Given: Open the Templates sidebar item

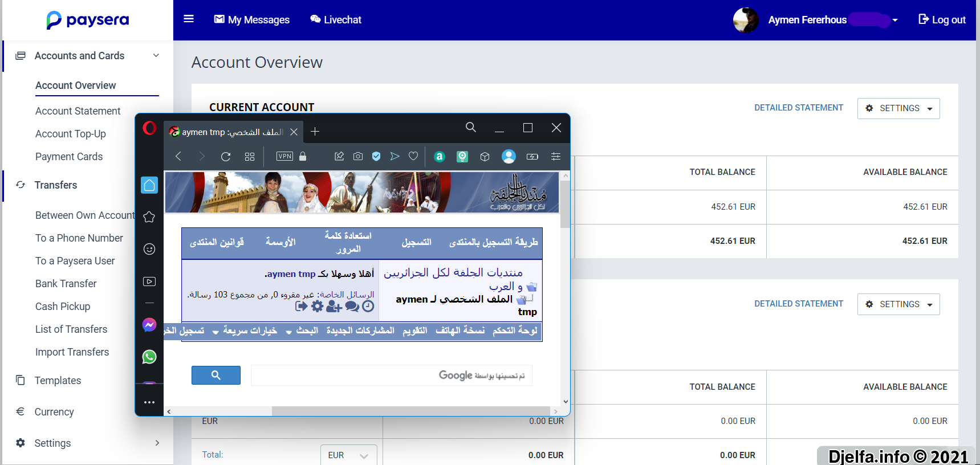Looking at the screenshot, I should click(58, 381).
